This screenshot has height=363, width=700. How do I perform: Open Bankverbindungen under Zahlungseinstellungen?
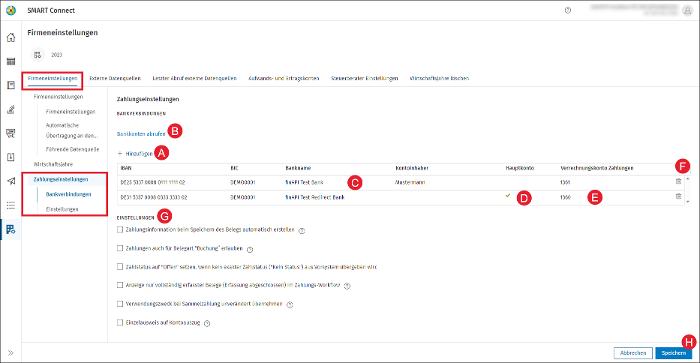68,194
